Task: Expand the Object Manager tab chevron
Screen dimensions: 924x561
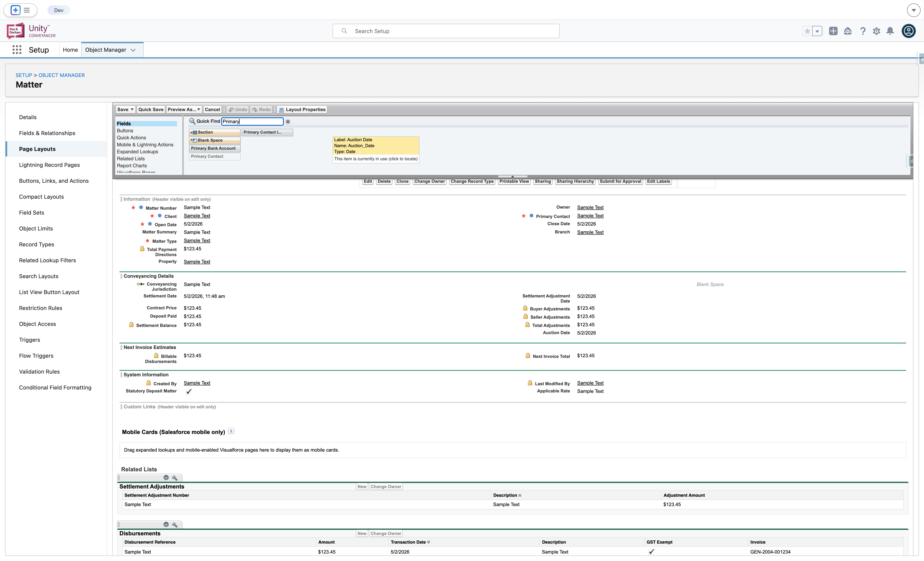Action: pos(133,50)
